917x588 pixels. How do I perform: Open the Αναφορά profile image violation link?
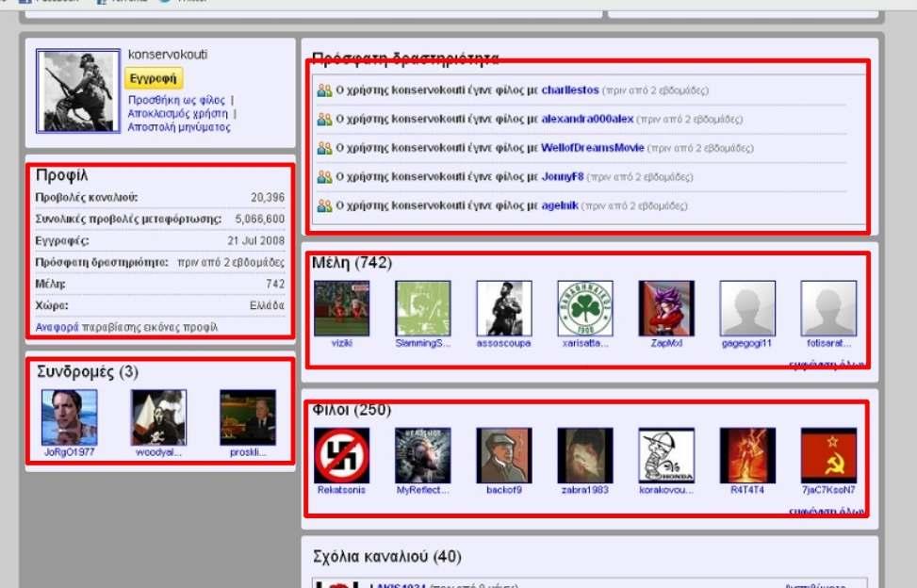point(57,327)
